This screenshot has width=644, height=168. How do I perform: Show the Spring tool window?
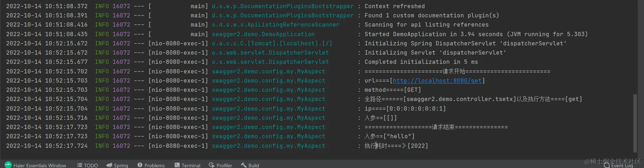(x=118, y=165)
